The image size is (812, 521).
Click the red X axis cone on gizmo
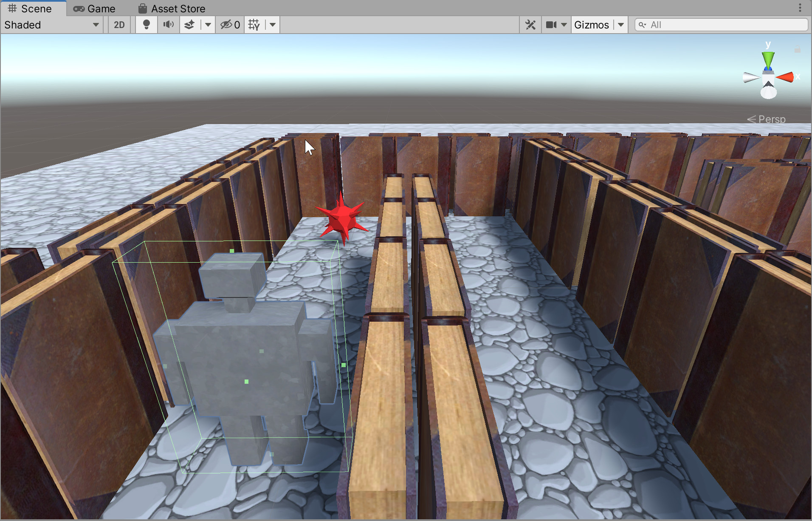tap(786, 77)
